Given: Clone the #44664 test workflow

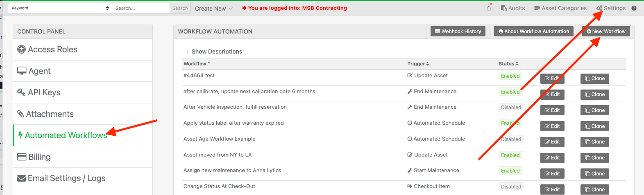Looking at the screenshot, I should coord(595,78).
